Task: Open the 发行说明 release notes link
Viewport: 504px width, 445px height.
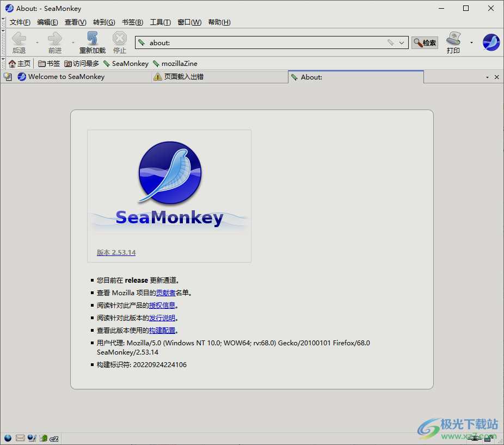Action: click(162, 318)
